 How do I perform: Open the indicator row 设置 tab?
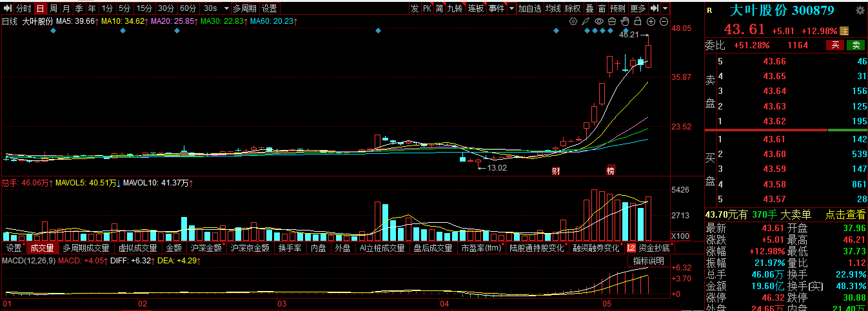[14, 248]
